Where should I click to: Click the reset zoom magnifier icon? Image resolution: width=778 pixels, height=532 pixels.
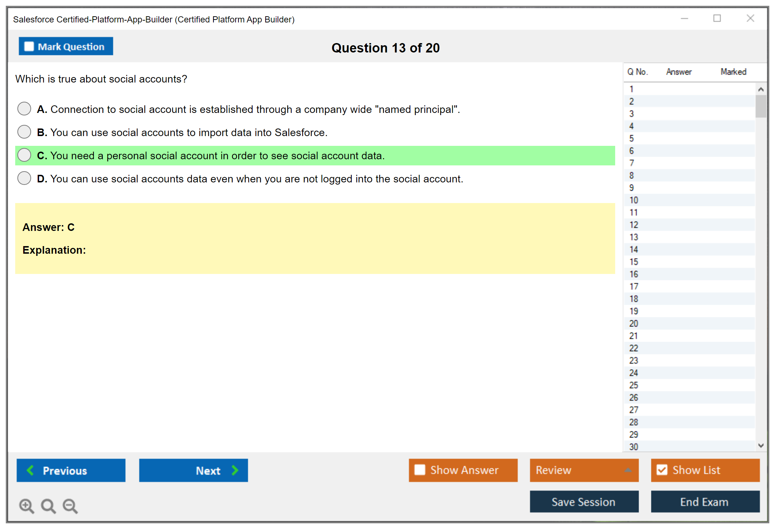[48, 506]
